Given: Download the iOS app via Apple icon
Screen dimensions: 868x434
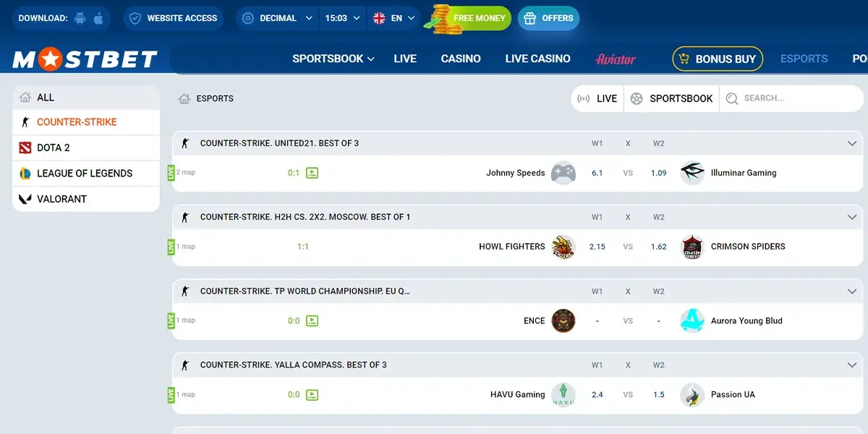Looking at the screenshot, I should tap(98, 18).
